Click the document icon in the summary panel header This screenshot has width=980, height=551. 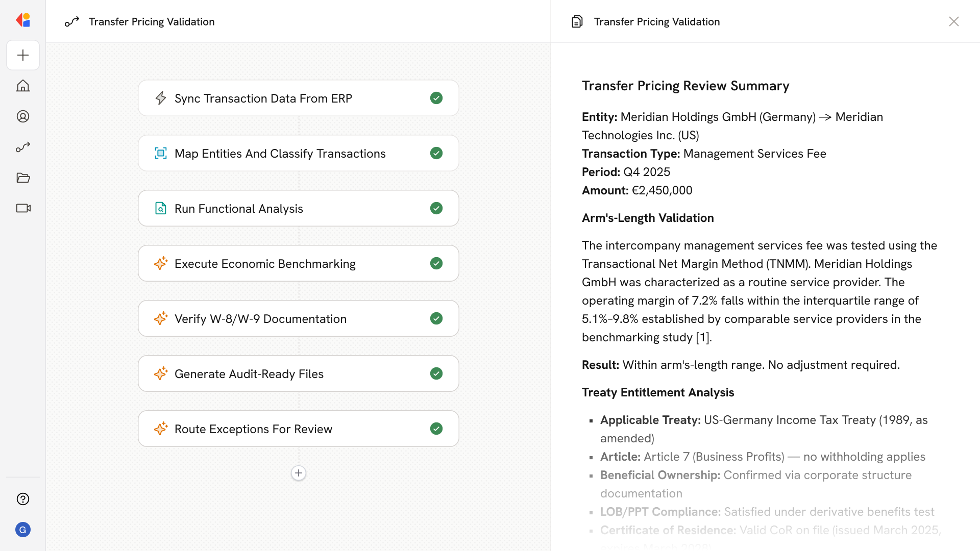coord(577,21)
